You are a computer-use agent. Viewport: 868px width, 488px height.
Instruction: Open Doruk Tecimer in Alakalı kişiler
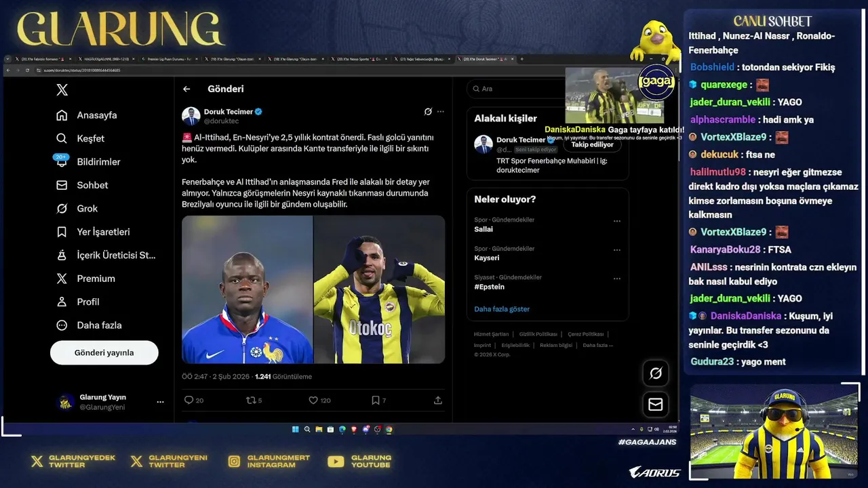tap(521, 140)
